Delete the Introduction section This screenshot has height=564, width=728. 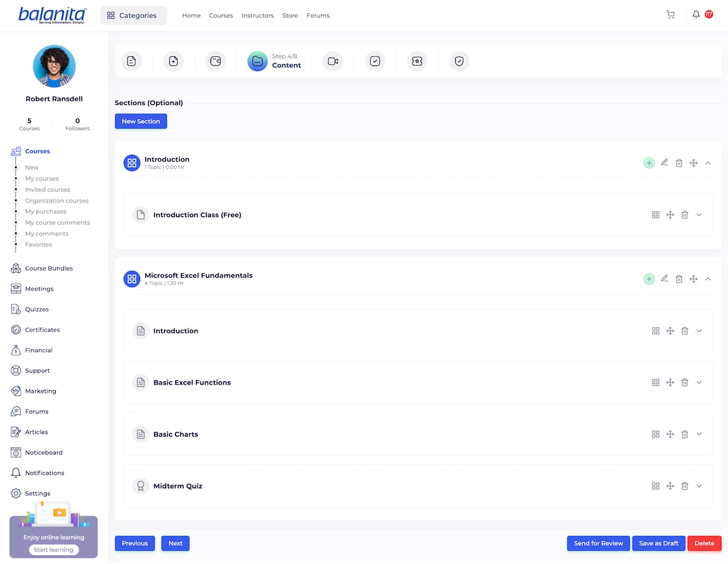click(x=679, y=163)
